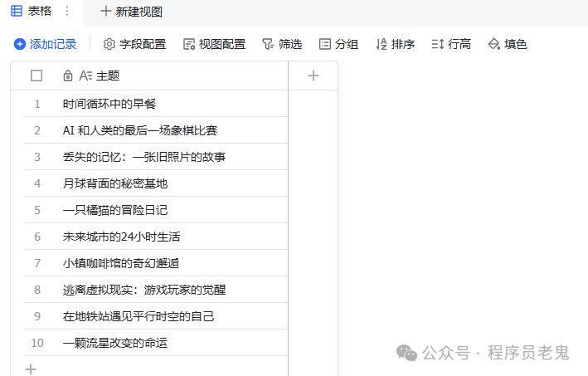Open 字段配置 field settings
This screenshot has width=588, height=376.
(x=134, y=44)
